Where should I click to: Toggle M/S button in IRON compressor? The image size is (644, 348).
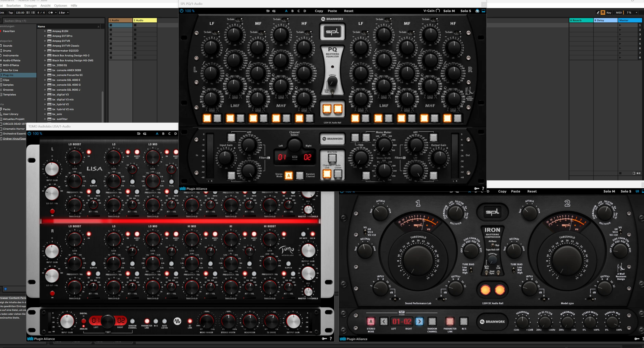(464, 321)
